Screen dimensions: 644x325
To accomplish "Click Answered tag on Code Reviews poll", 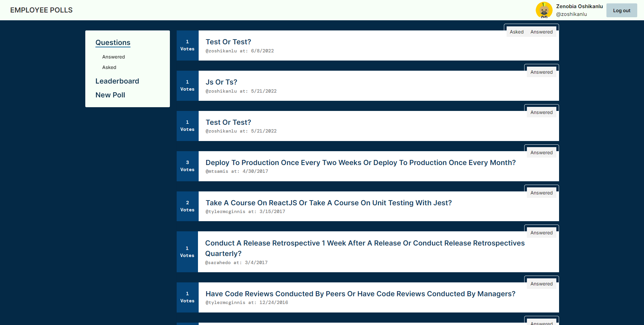I will (x=541, y=284).
